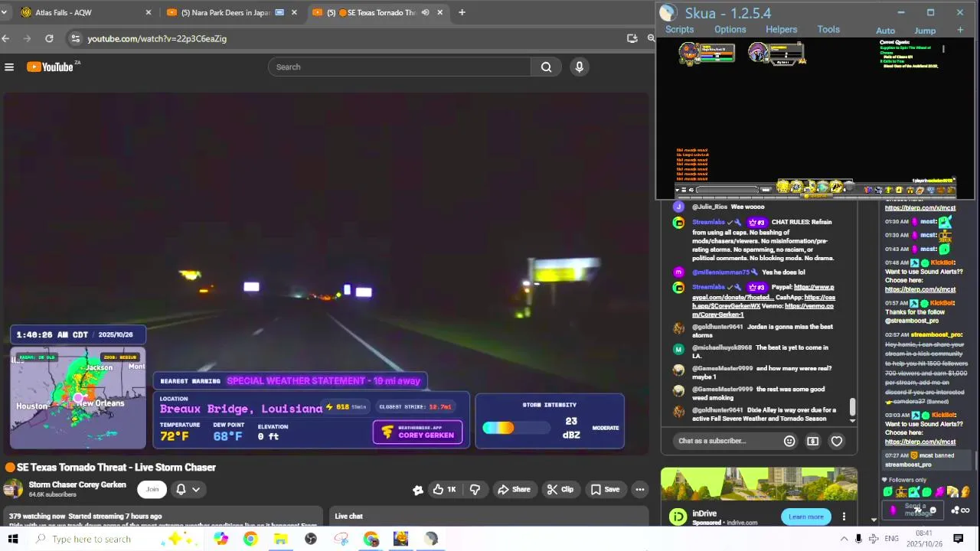
Task: Open the inDrive ad options three-dot menu
Action: [844, 517]
